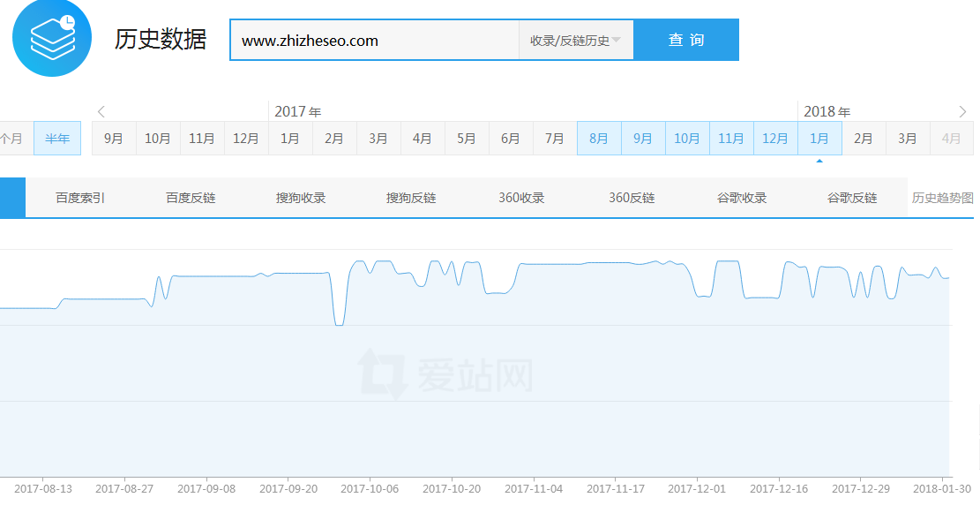Select the 谷歌收录 tab
Image resolution: width=980 pixels, height=505 pixels.
pyautogui.click(x=742, y=198)
